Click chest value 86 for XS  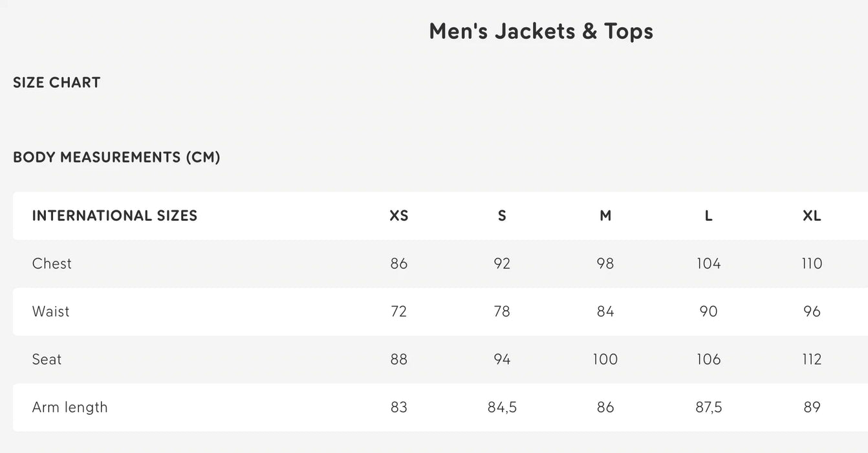(399, 263)
